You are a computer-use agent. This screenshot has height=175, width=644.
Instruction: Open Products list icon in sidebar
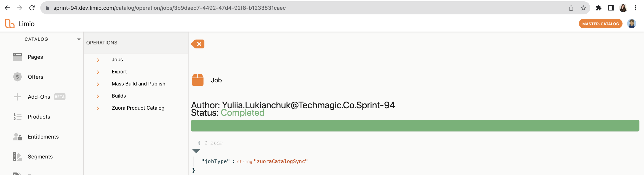point(17,117)
